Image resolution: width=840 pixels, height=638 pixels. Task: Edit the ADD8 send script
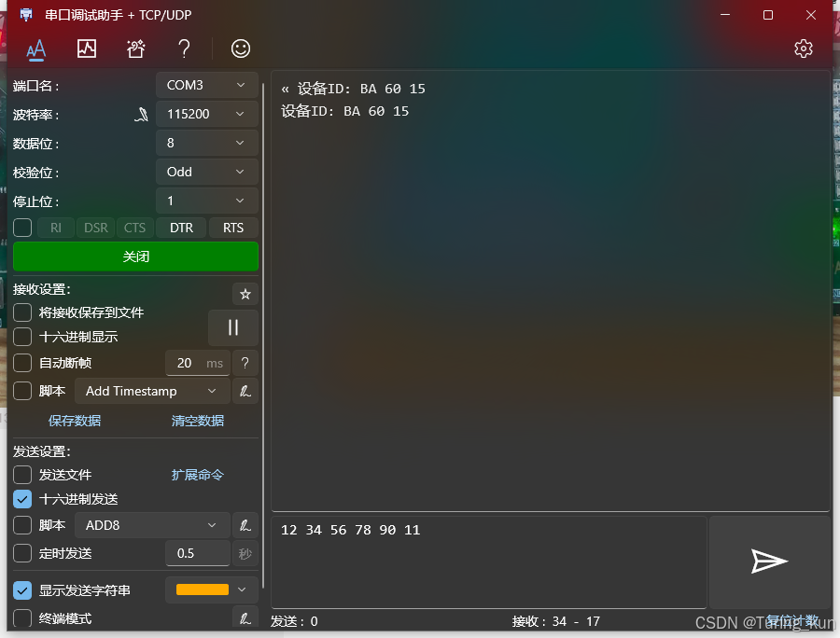(x=245, y=525)
